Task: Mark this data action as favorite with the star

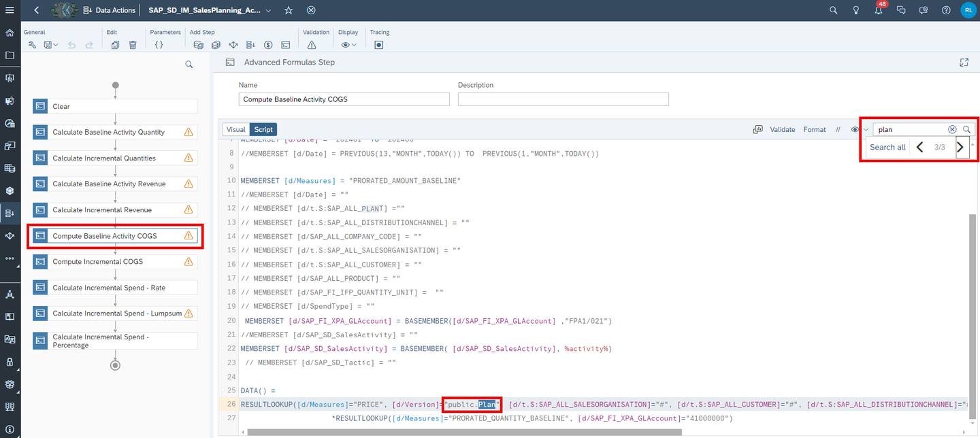Action: (289, 10)
